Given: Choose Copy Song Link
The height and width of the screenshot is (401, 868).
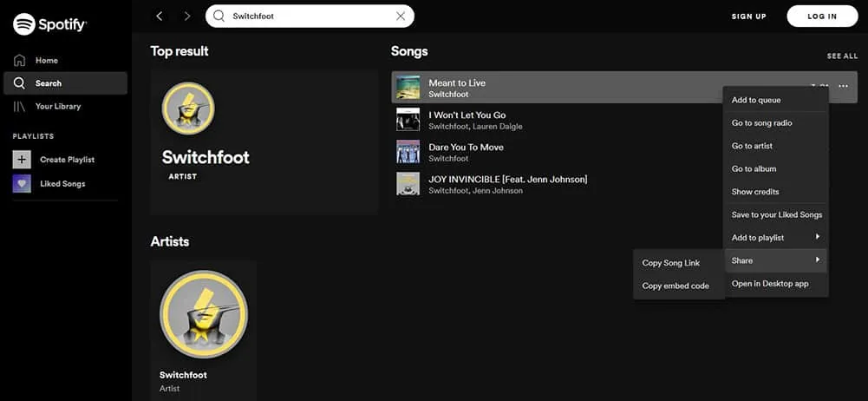Looking at the screenshot, I should tap(679, 263).
